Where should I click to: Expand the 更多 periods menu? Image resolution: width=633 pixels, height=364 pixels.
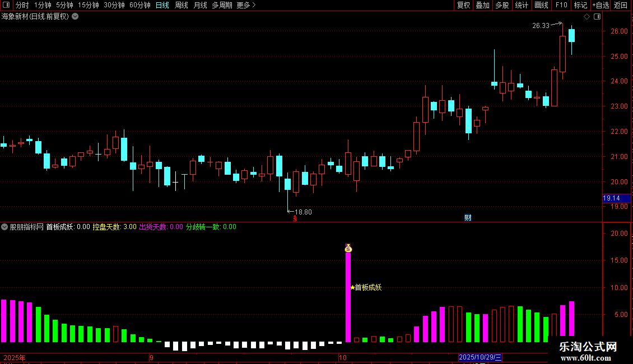click(x=246, y=5)
